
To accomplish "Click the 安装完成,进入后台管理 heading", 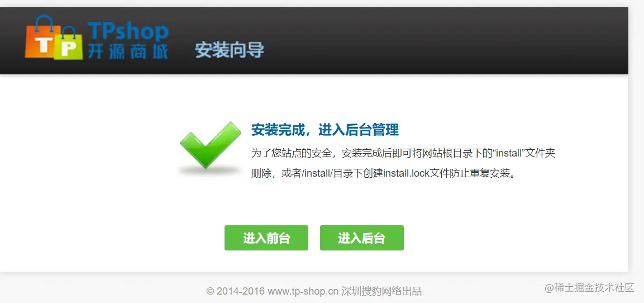I will coord(325,130).
